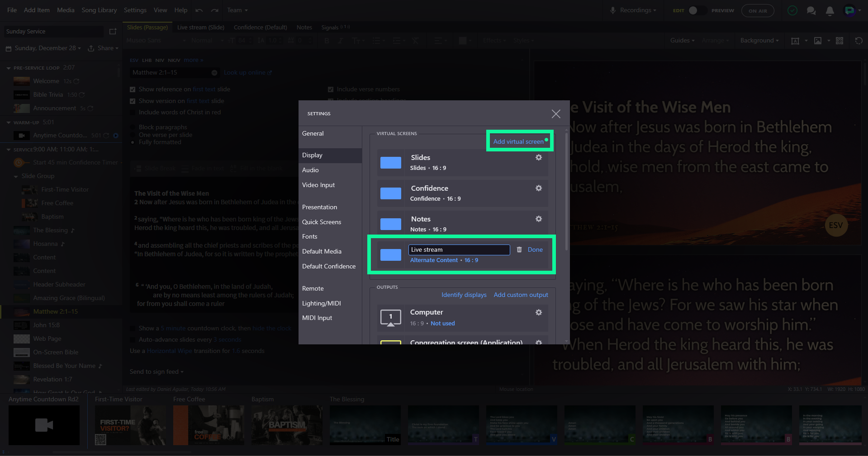Insert an image via toolbar icon
868x456 pixels.
(818, 41)
